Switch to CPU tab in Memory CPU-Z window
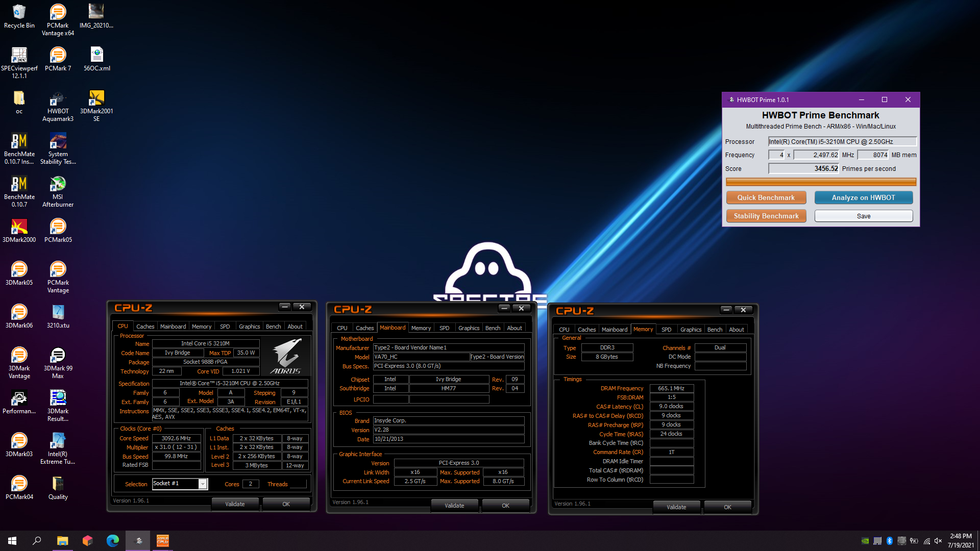 (x=564, y=330)
